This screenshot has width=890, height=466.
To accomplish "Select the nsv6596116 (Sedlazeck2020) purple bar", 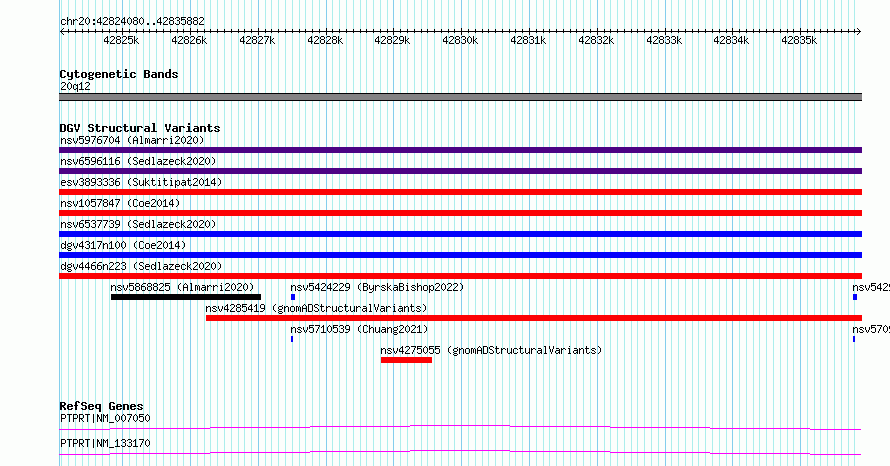I will point(460,171).
